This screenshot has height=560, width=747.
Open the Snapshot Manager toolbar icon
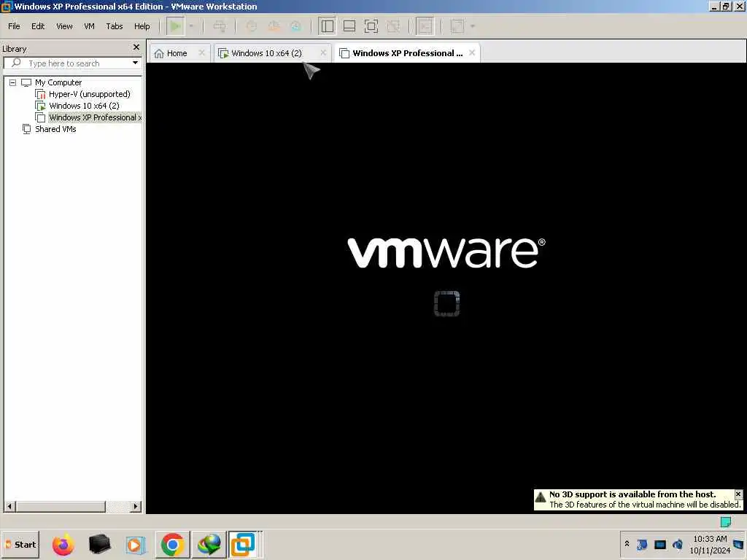[296, 26]
